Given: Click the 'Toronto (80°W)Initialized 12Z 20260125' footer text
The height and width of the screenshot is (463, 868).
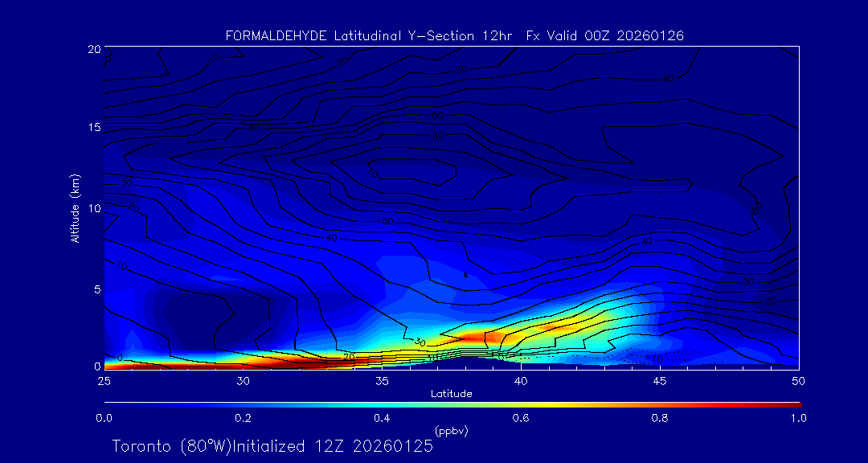Looking at the screenshot, I should (273, 446).
